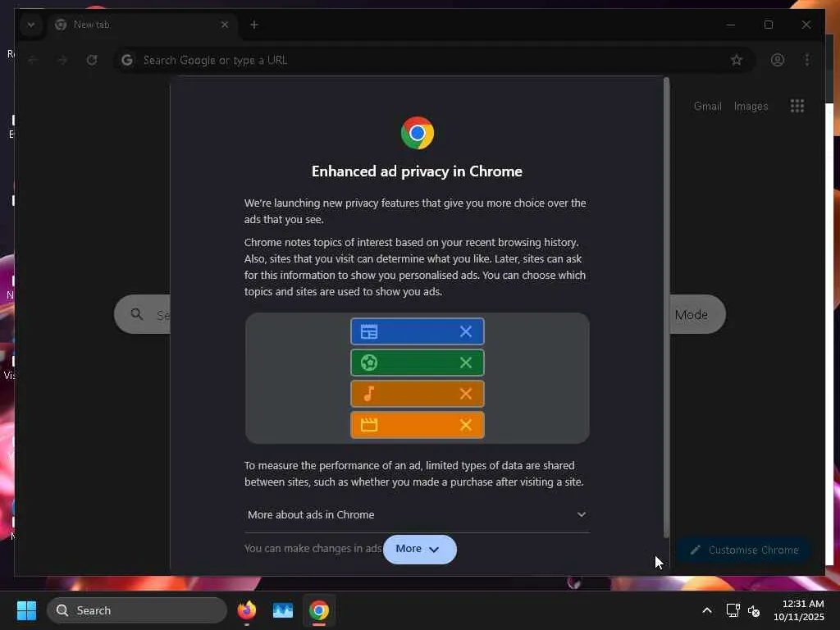Image resolution: width=840 pixels, height=630 pixels.
Task: Maximize the Chrome window
Action: point(768,25)
